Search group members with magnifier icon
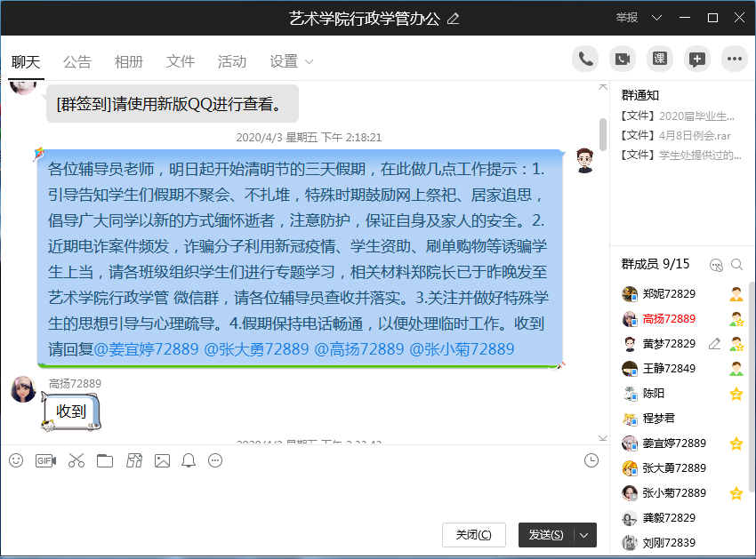 pyautogui.click(x=736, y=264)
